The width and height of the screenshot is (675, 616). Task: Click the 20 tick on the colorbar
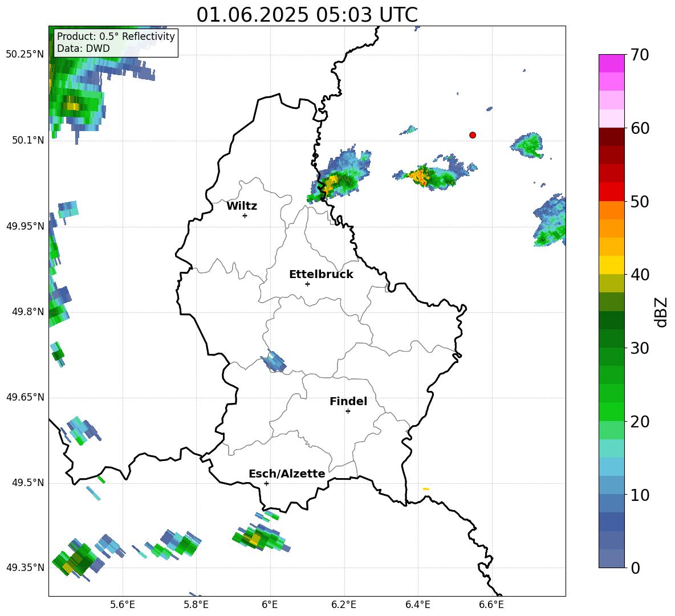pos(640,422)
